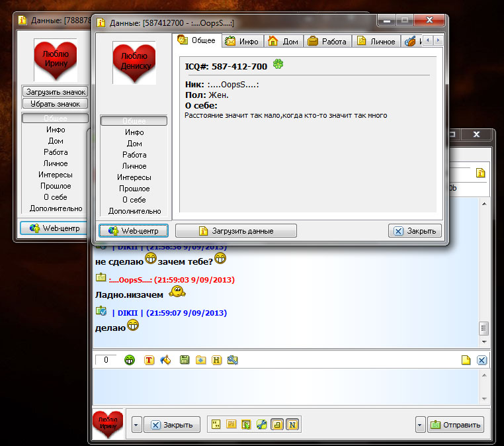Click the quote marks icon beside Закрыть

tap(216, 424)
